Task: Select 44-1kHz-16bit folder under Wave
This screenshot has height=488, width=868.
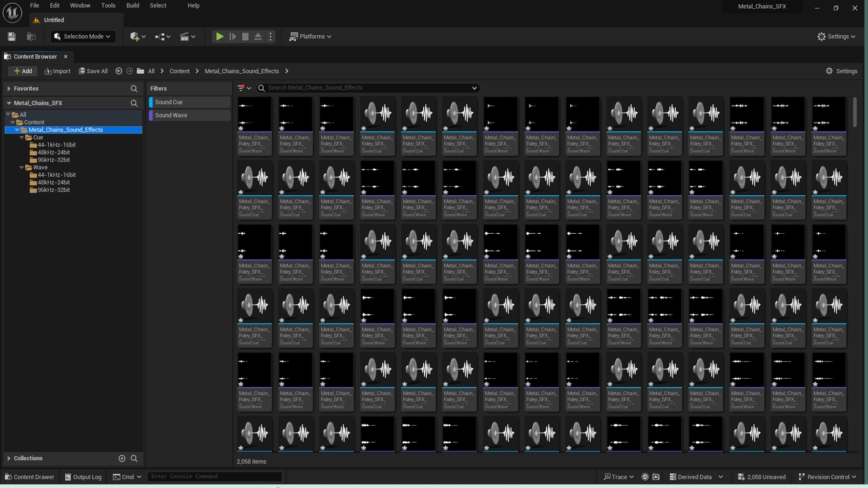Action: click(x=56, y=175)
